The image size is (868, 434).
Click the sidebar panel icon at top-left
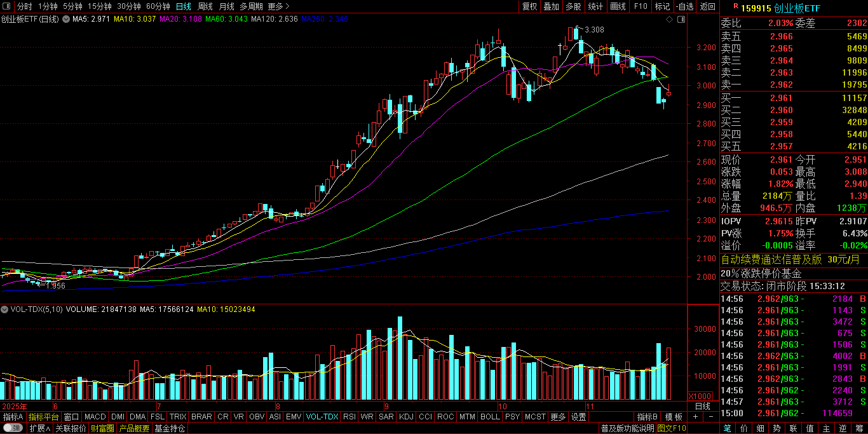(x=6, y=6)
